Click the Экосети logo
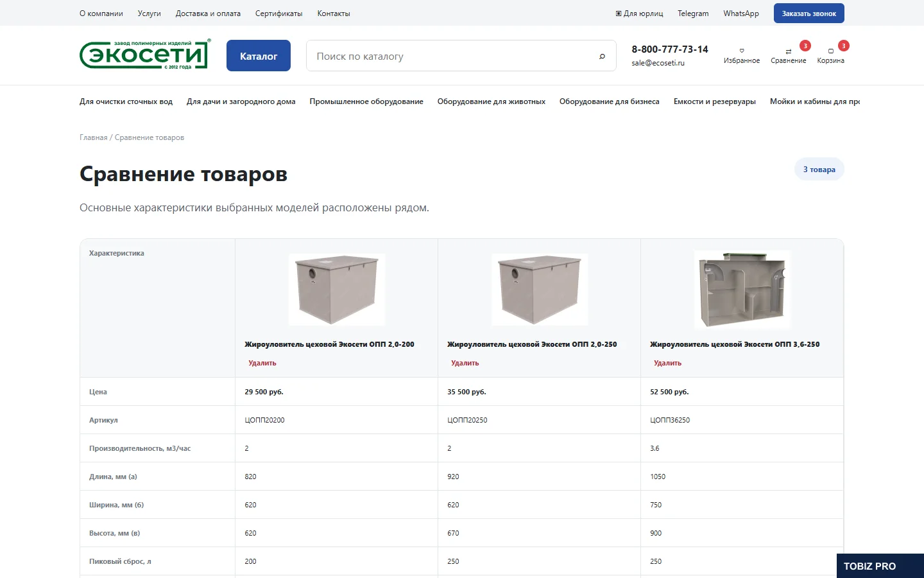 145,55
